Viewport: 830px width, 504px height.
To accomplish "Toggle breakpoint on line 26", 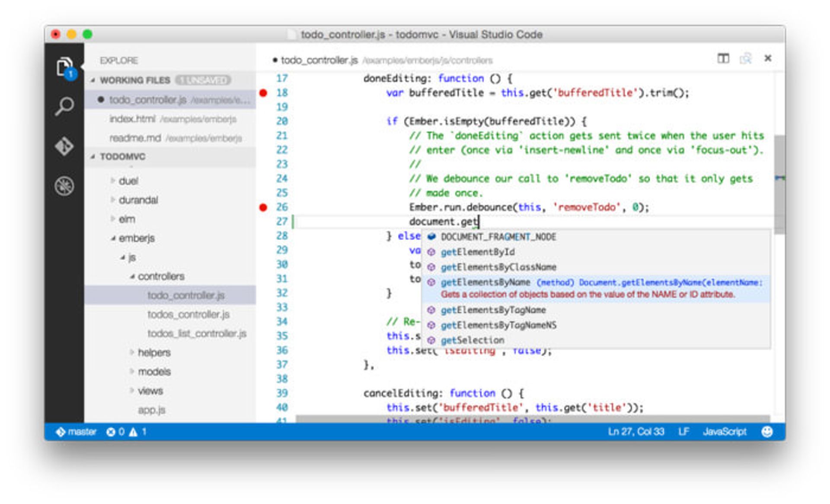I will tap(263, 207).
